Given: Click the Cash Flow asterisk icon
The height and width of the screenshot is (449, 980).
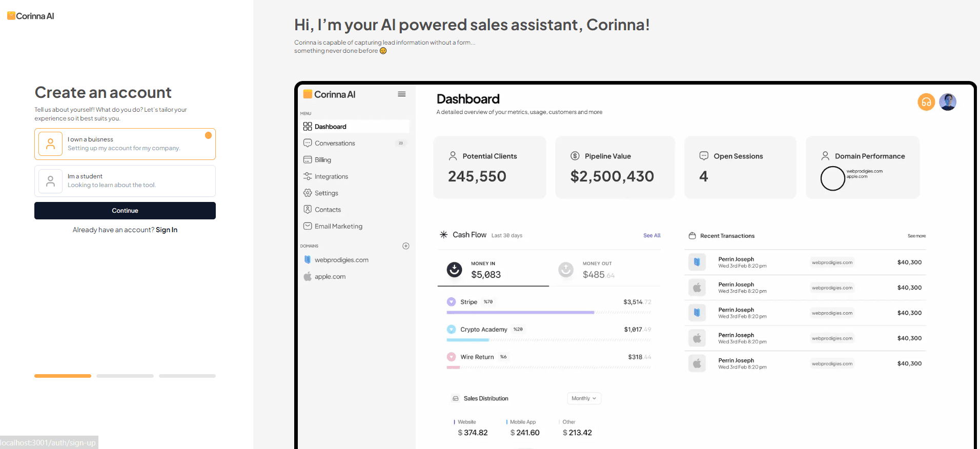Looking at the screenshot, I should (x=443, y=235).
